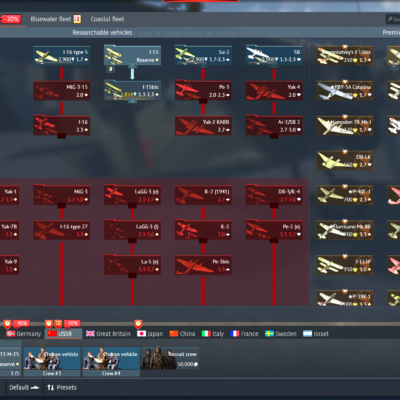Viewport: 400px width, 400px height.
Task: Switch to Bluewater fleet tab
Action: coord(55,19)
